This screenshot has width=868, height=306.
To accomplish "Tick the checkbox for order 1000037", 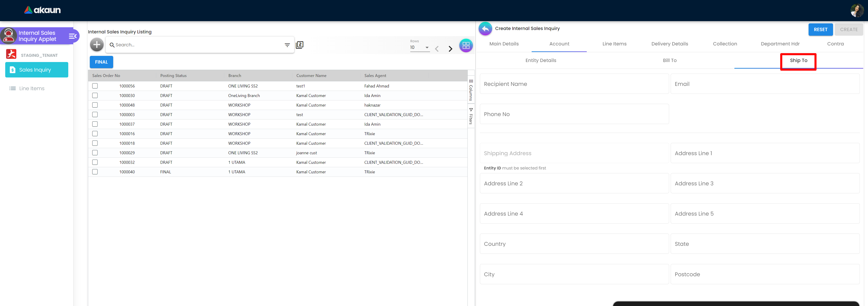I will 95,124.
